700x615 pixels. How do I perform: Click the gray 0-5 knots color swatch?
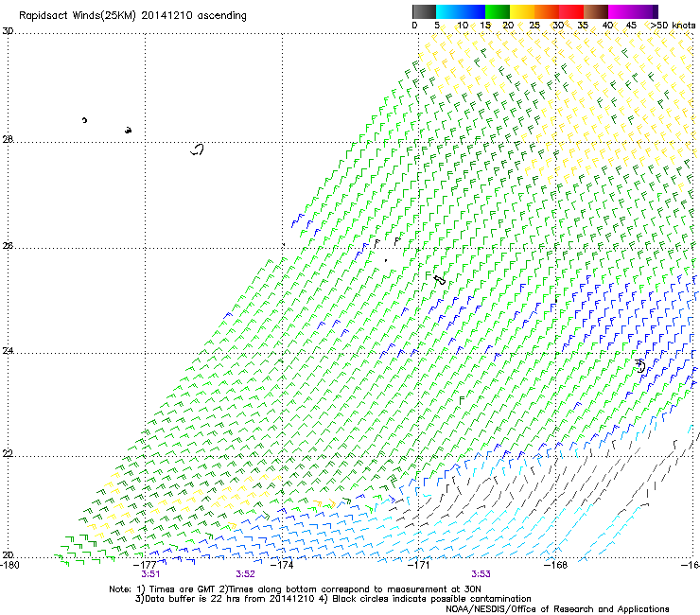click(x=424, y=11)
